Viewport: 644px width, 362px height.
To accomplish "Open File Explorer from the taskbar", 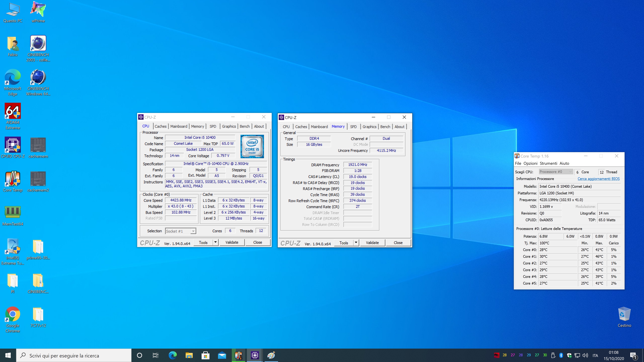I will click(189, 355).
